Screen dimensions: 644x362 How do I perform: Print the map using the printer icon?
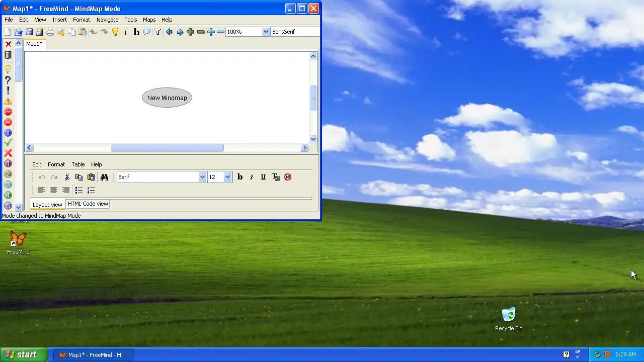tap(50, 32)
